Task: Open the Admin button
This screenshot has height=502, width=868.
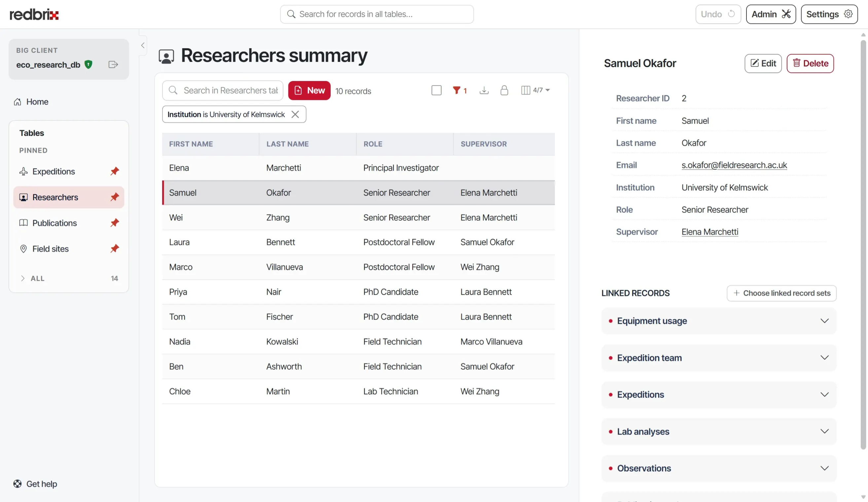Action: click(x=771, y=14)
